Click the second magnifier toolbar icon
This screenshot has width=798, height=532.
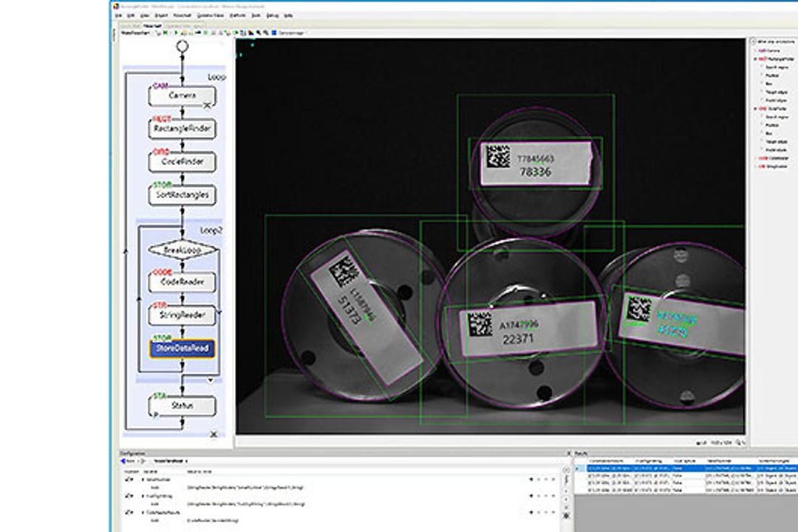(266, 33)
